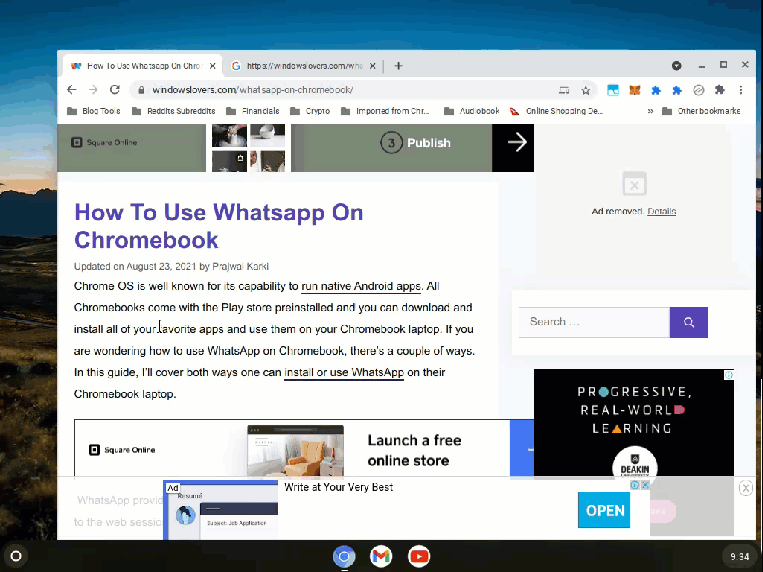
Task: Open the status tray showing the clock
Action: point(739,556)
